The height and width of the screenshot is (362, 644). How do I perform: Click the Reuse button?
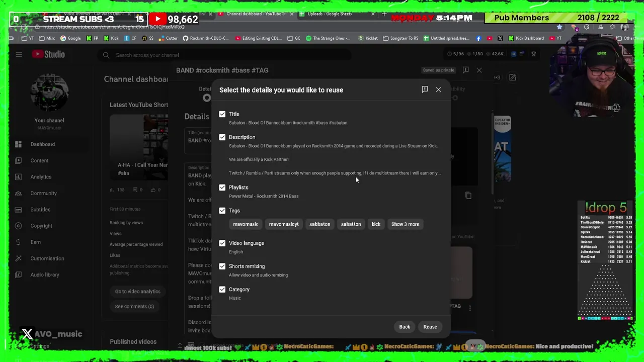[x=430, y=327]
